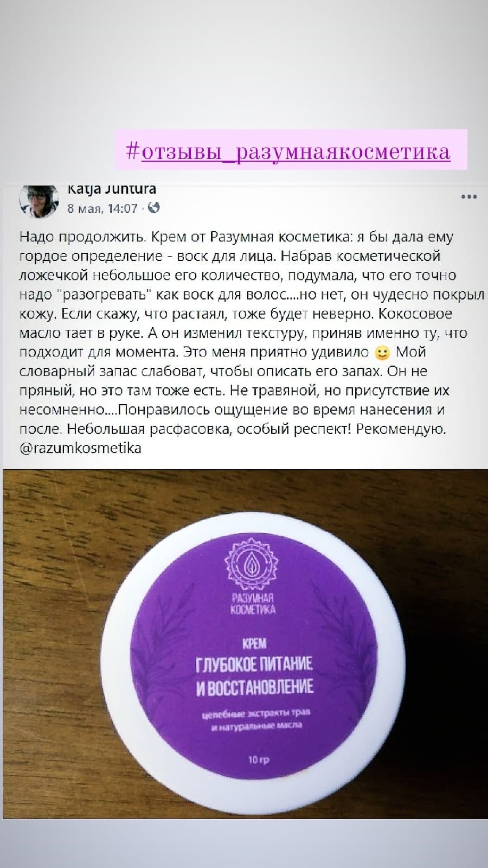Open the three-dot post options menu
Screen dimensions: 488x868
[468, 197]
